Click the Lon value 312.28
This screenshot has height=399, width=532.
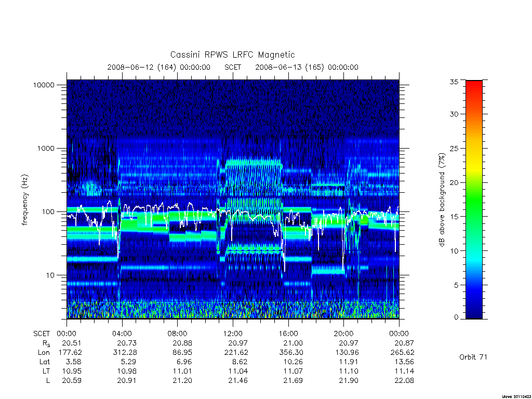(125, 353)
